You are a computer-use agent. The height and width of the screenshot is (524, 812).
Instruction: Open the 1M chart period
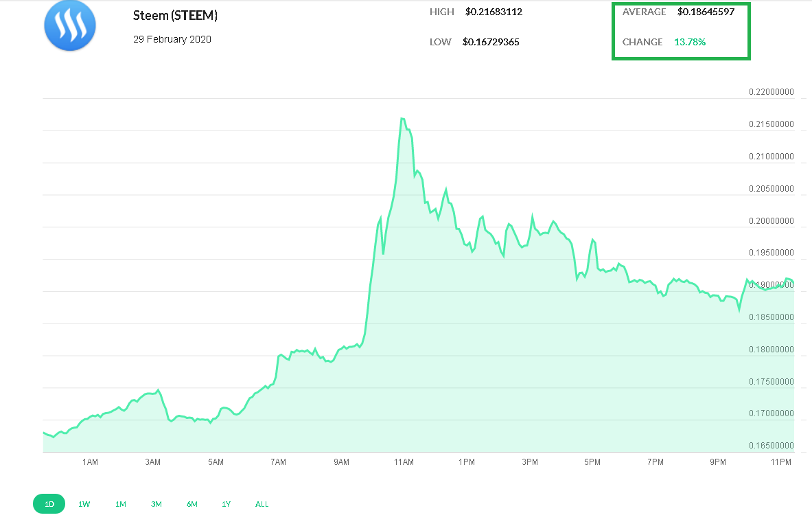[120, 503]
